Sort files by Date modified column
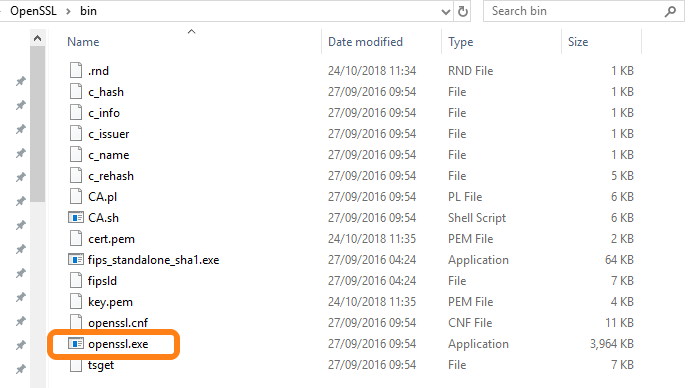Screen dimensions: 693x388 click(365, 42)
